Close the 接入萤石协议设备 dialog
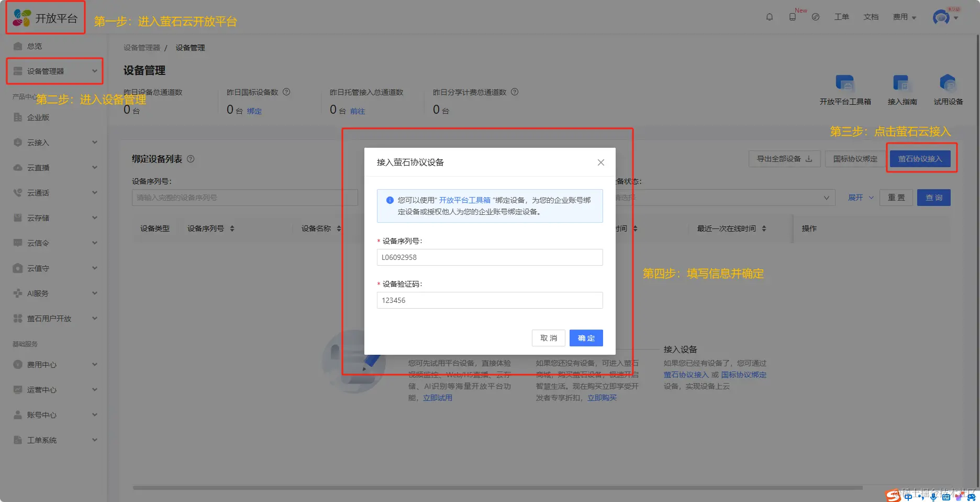 click(601, 162)
